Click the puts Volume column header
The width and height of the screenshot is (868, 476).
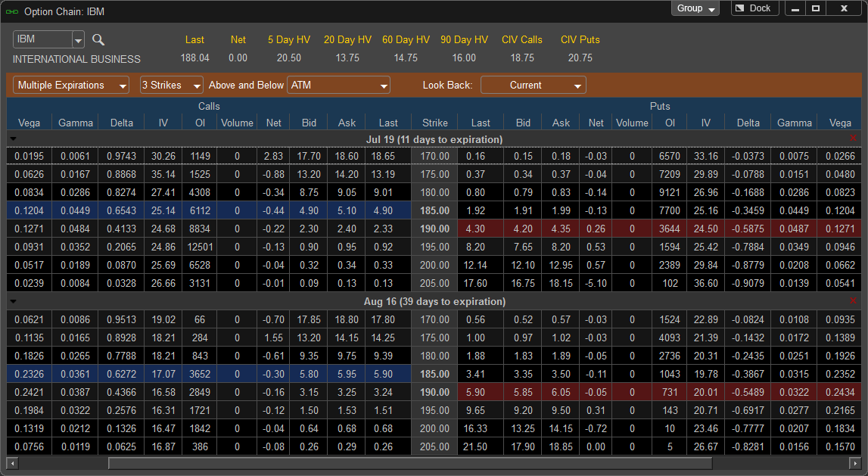point(632,123)
